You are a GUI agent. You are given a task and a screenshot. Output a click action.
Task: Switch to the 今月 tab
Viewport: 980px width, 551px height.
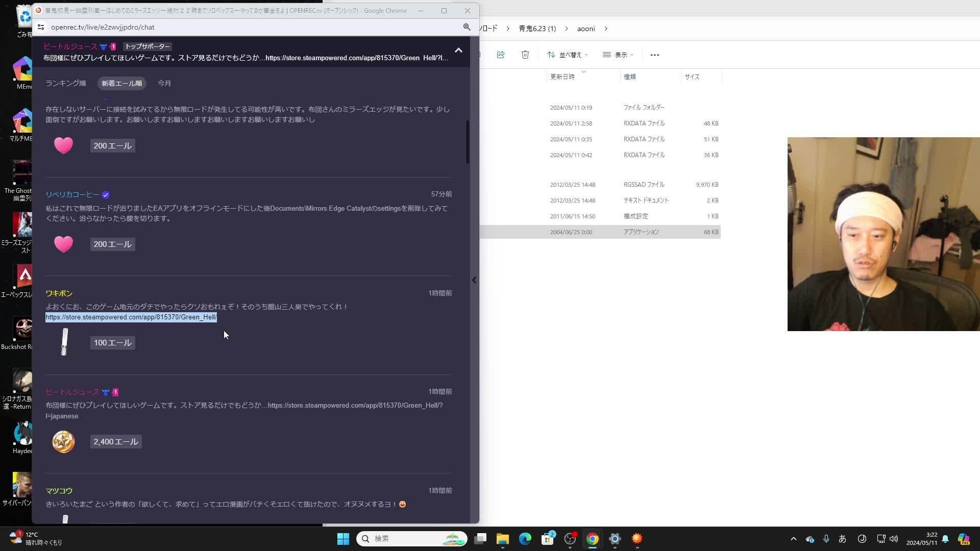(164, 83)
